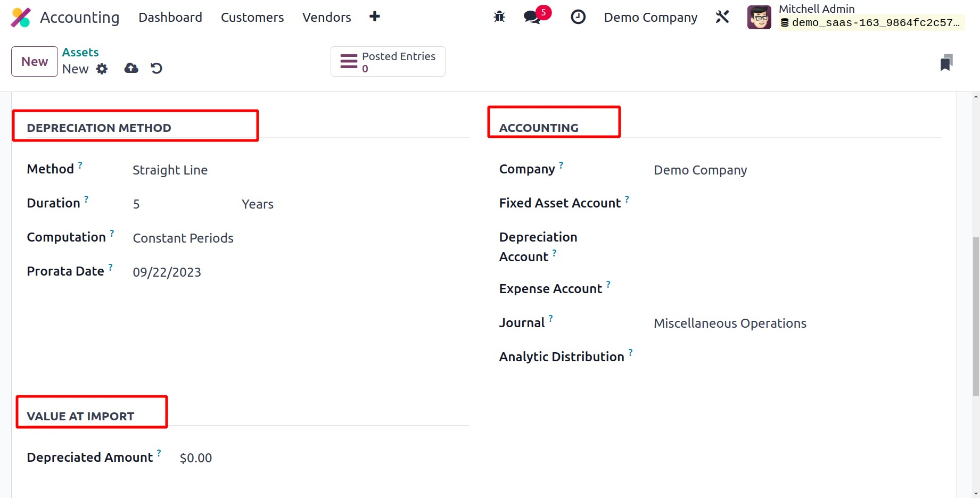This screenshot has height=498, width=980.
Task: Open the debug bug icon menu
Action: (499, 17)
